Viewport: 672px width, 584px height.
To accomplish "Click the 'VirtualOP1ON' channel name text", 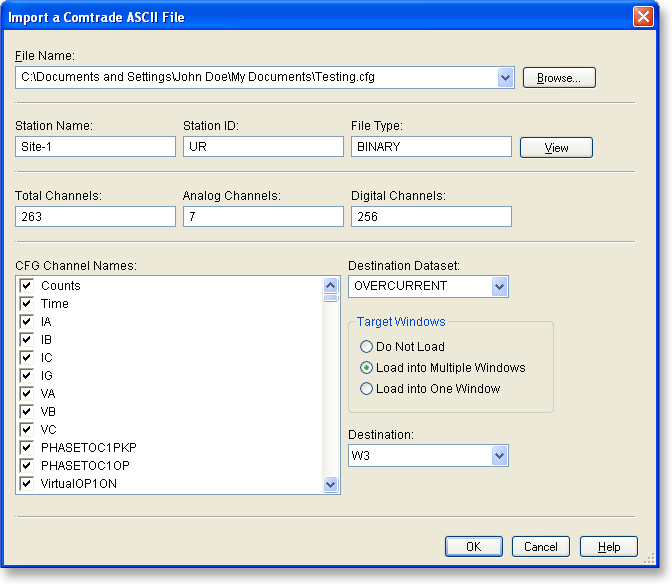I will pyautogui.click(x=79, y=484).
